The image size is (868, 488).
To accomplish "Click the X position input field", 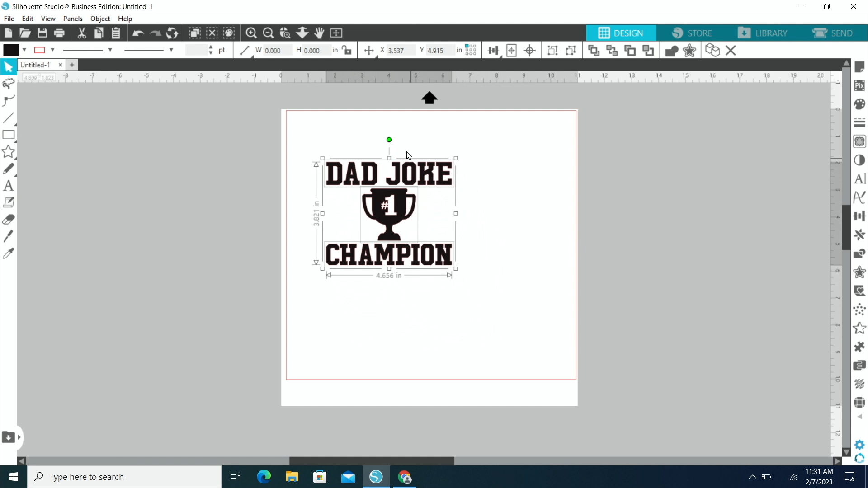I will [x=398, y=51].
